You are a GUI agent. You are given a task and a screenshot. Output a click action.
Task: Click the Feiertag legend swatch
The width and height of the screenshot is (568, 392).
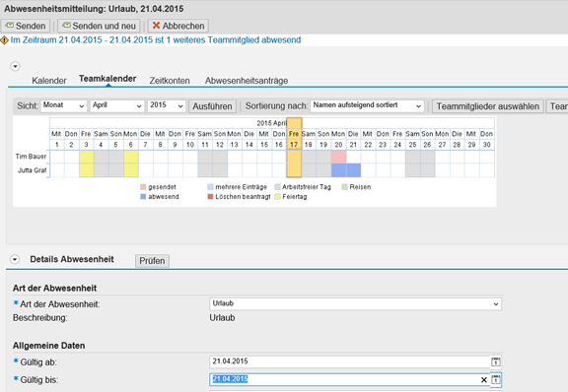pyautogui.click(x=277, y=197)
